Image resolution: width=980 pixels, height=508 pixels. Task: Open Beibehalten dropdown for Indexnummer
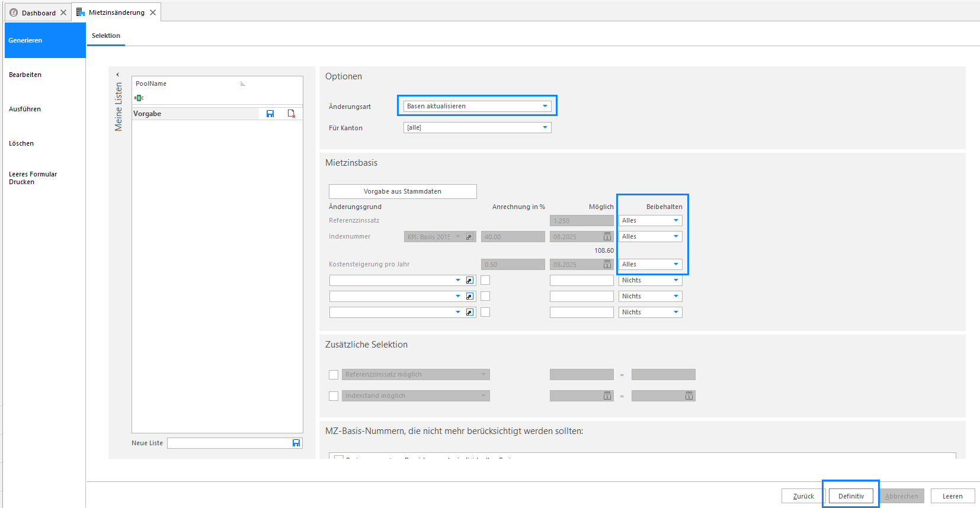click(650, 236)
